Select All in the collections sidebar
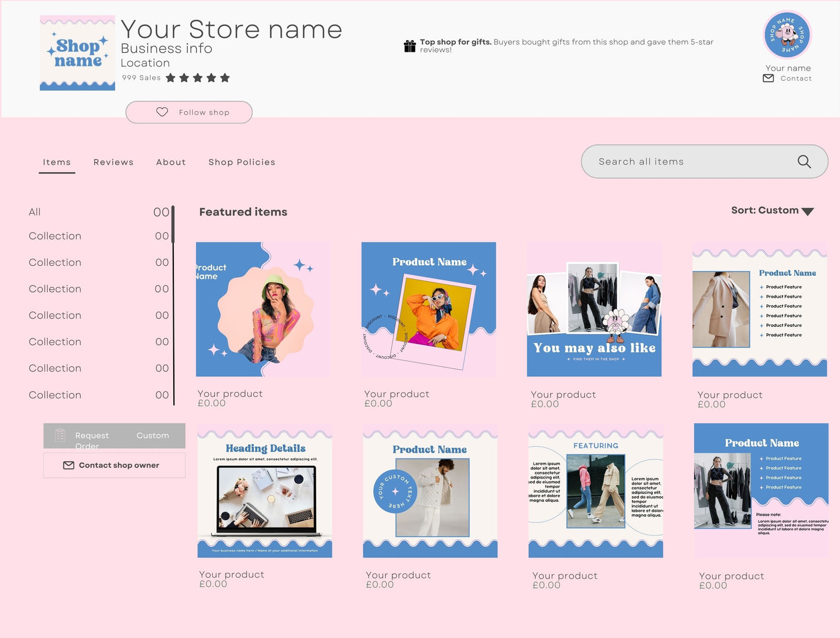This screenshot has width=840, height=638. [x=34, y=212]
